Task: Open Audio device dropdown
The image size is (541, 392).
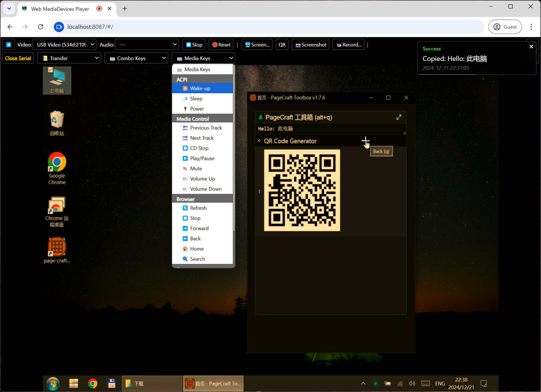Action: 147,45
